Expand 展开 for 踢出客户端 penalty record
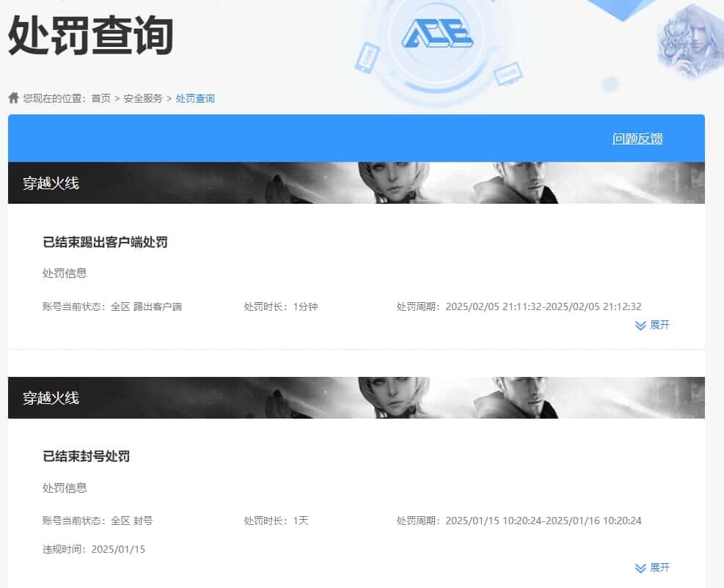Viewport: 724px width, 588px height. 652,325
